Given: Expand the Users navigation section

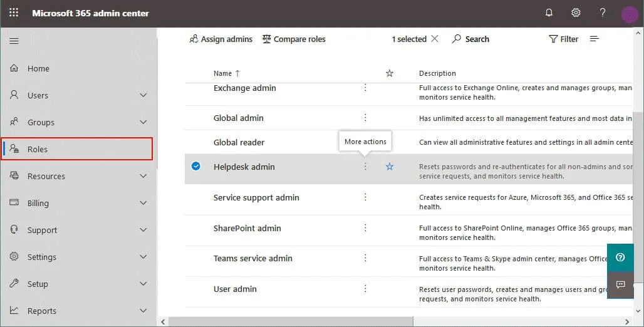Looking at the screenshot, I should point(143,95).
